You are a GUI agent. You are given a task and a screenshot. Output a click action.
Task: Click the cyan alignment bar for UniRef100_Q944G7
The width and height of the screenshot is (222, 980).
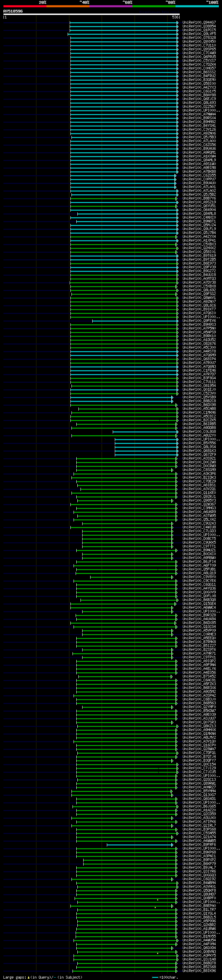click(124, 23)
